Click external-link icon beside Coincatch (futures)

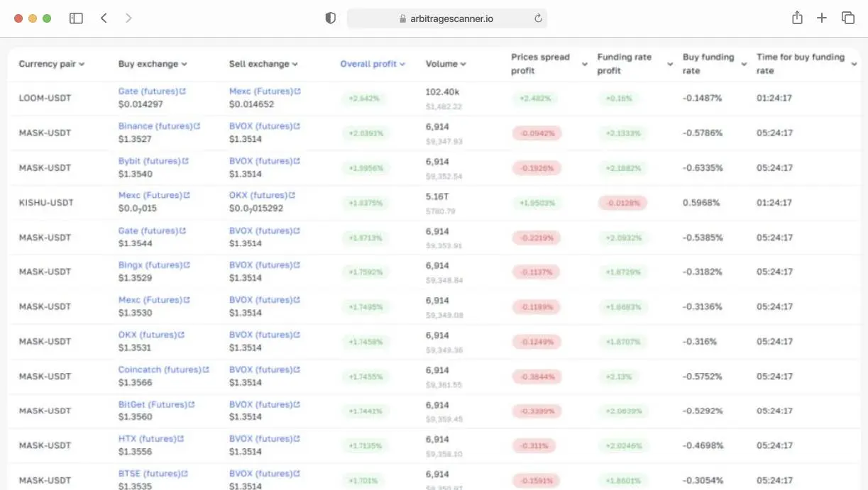[x=207, y=369]
